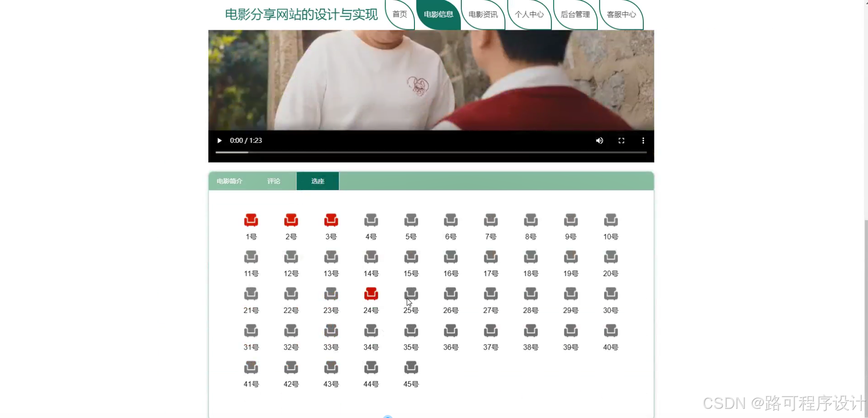The width and height of the screenshot is (868, 418).
Task: Pick seat 18号
Action: tap(531, 257)
